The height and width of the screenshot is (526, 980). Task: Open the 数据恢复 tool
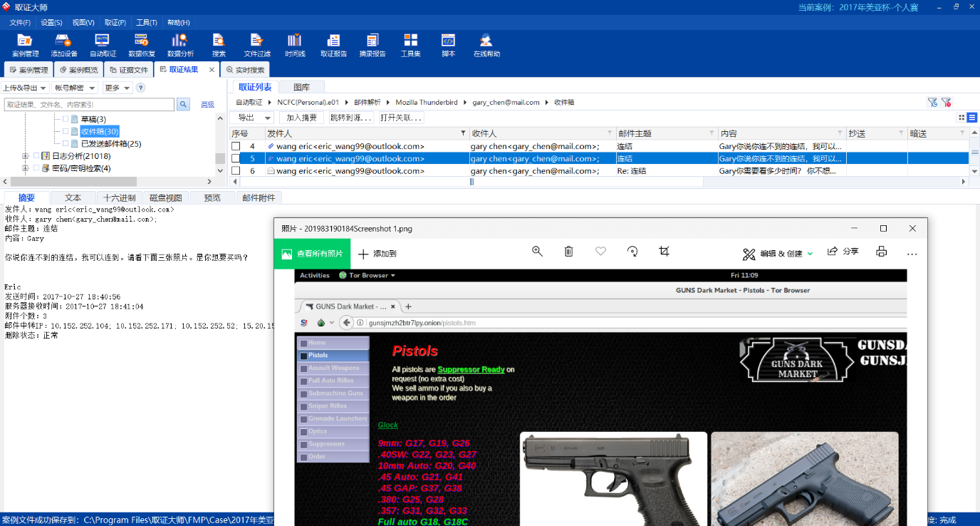coord(142,46)
